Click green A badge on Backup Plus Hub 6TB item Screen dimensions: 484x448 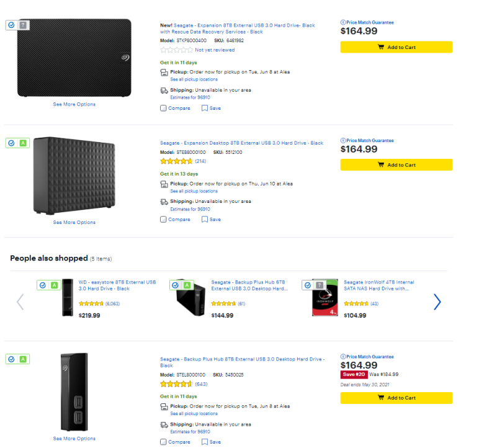[x=187, y=285]
